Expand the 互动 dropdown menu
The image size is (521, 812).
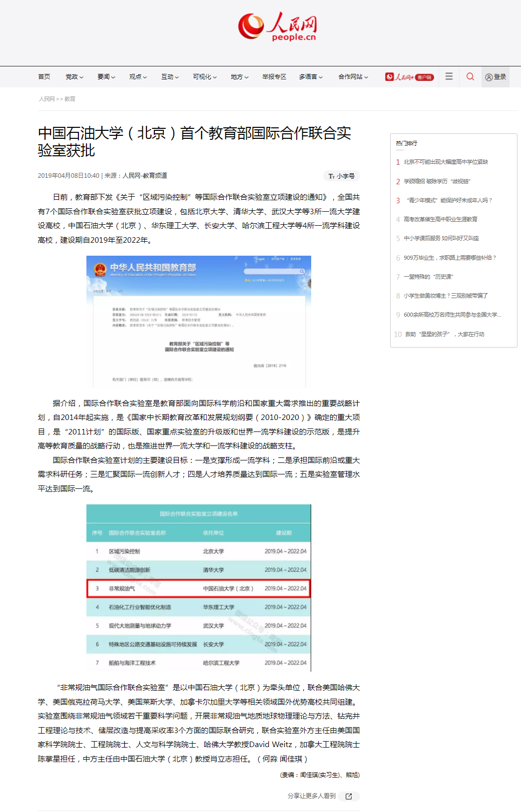point(170,77)
